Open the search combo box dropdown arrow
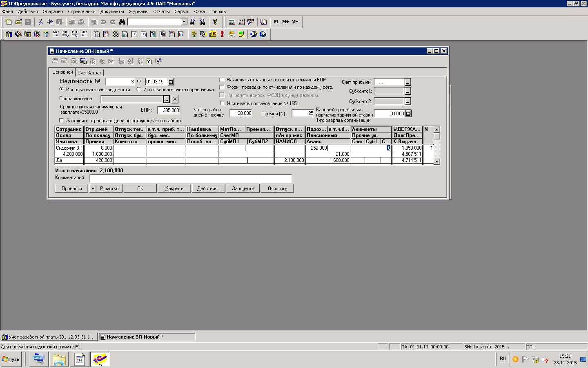Viewport: 588px width, 368px height. pyautogui.click(x=184, y=22)
